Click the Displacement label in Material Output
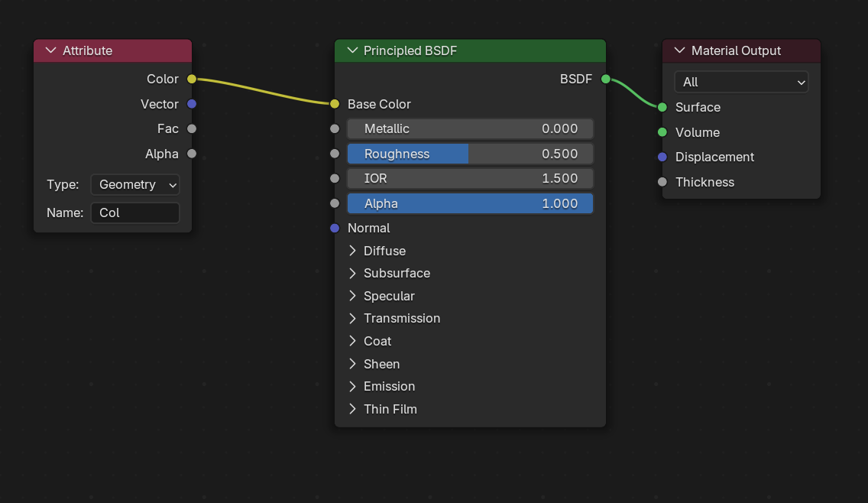Viewport: 868px width, 503px height. [x=714, y=157]
